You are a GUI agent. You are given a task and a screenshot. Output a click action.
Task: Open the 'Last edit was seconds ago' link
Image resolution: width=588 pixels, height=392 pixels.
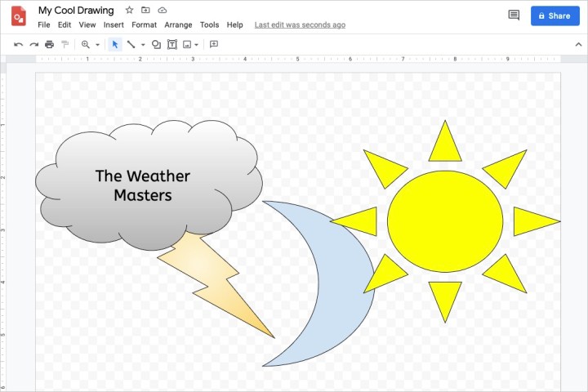coord(300,25)
